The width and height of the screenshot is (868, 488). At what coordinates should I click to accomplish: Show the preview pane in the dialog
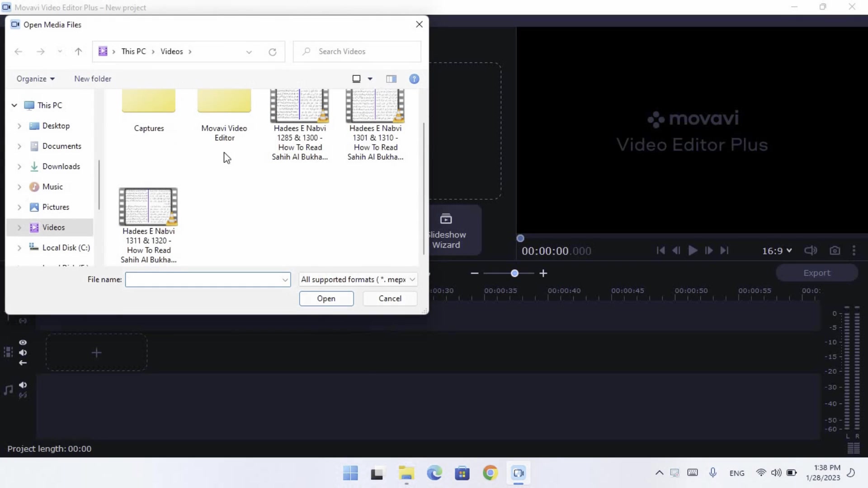tap(391, 79)
